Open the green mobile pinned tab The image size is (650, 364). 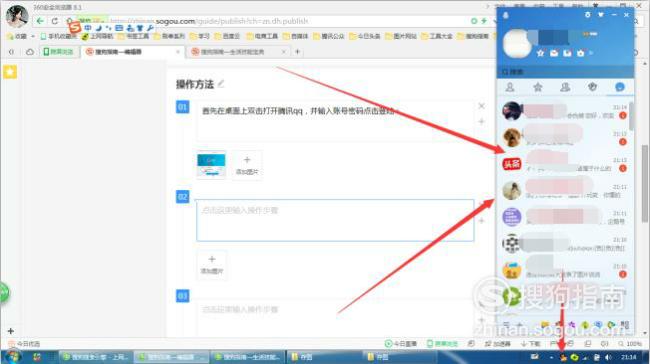coord(58,52)
